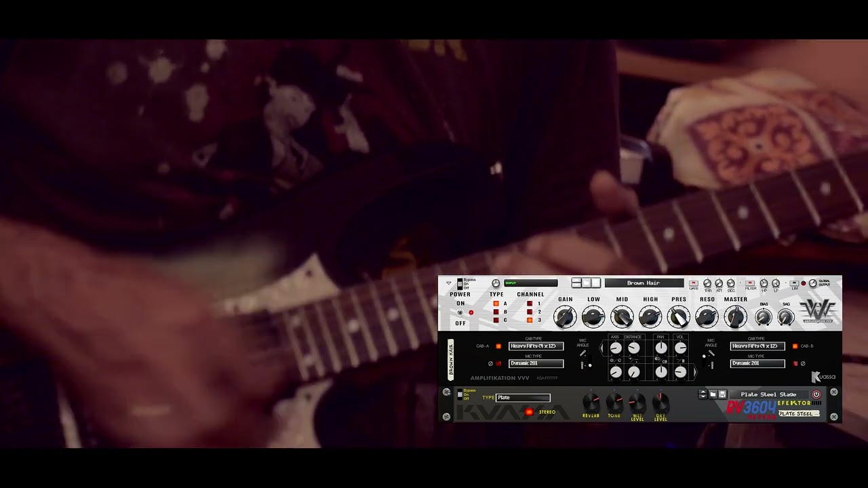Click the input level knob beside the INPUT meter

496,283
